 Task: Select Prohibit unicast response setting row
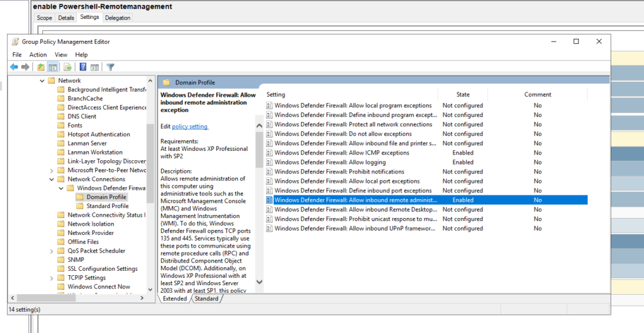(x=426, y=219)
